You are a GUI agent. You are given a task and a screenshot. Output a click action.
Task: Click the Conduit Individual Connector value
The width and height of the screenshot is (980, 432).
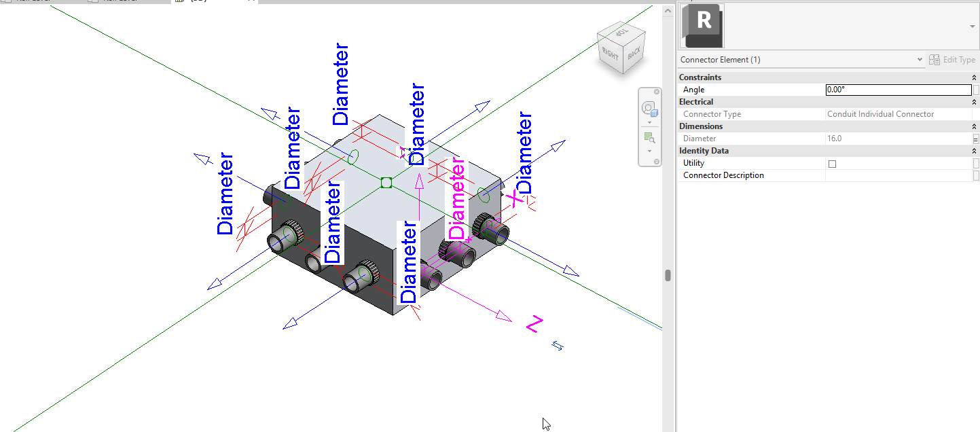coord(880,114)
